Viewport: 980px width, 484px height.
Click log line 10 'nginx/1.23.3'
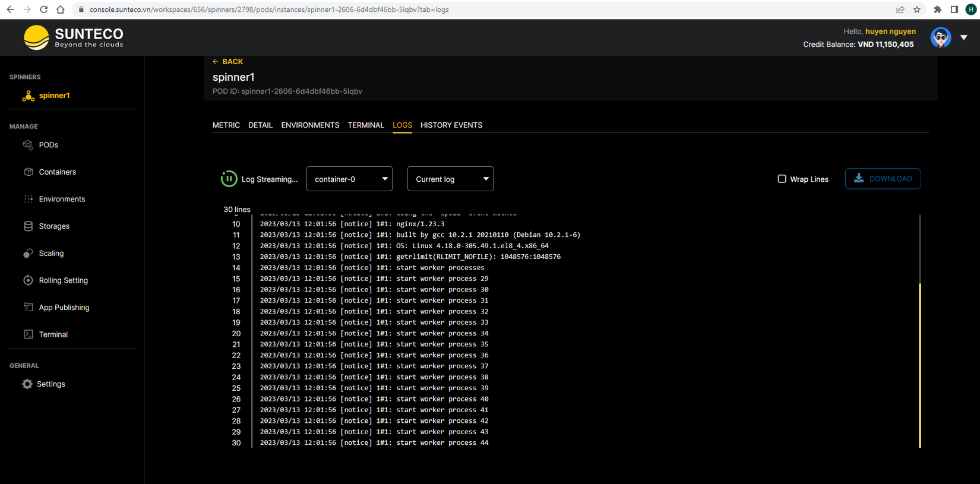pos(352,224)
